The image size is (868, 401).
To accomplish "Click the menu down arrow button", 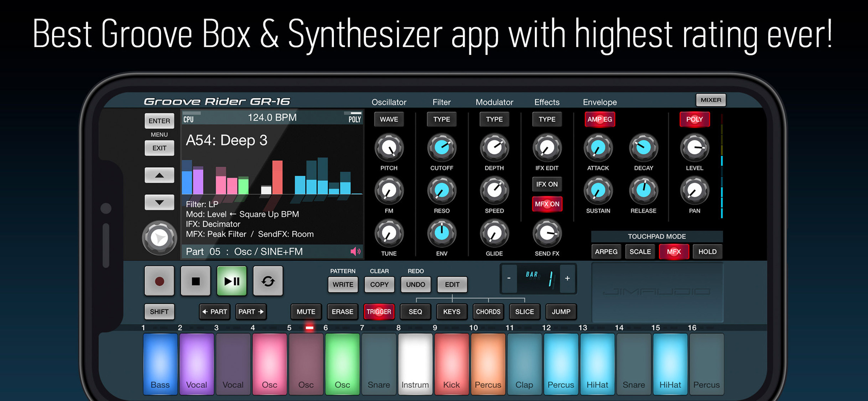I will coord(160,202).
